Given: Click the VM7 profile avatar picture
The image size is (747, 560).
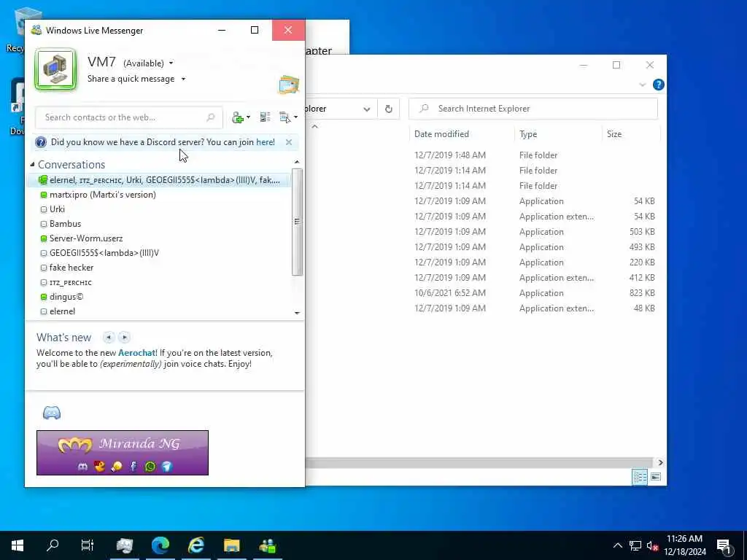Looking at the screenshot, I should point(55,69).
